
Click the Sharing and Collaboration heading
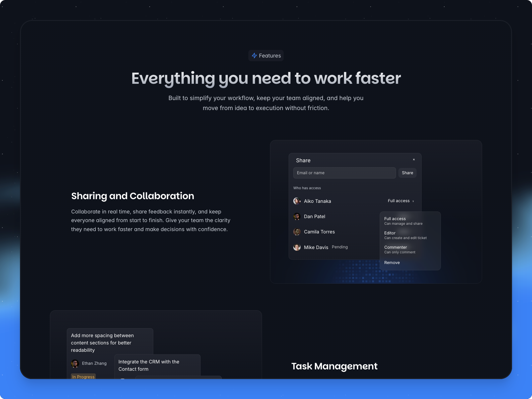click(x=133, y=196)
